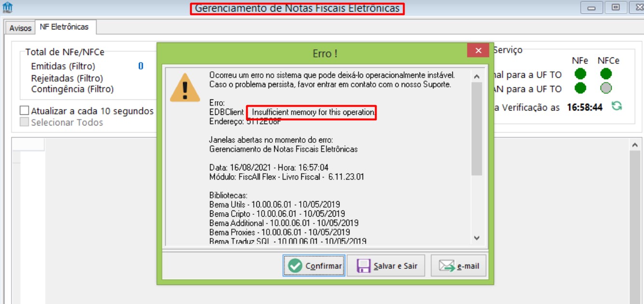Check the Selecionar Todos checkbox
Screen dimensions: 644x304
click(x=25, y=122)
